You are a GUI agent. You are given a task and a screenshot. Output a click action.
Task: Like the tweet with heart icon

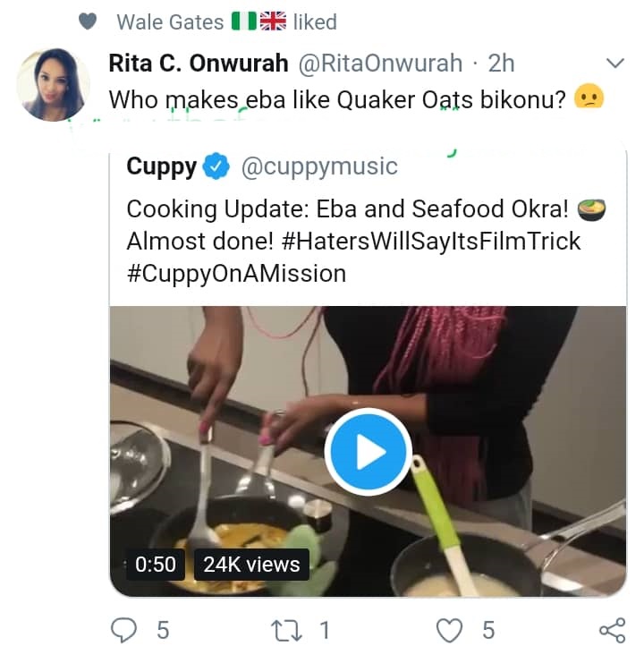pyautogui.click(x=449, y=631)
